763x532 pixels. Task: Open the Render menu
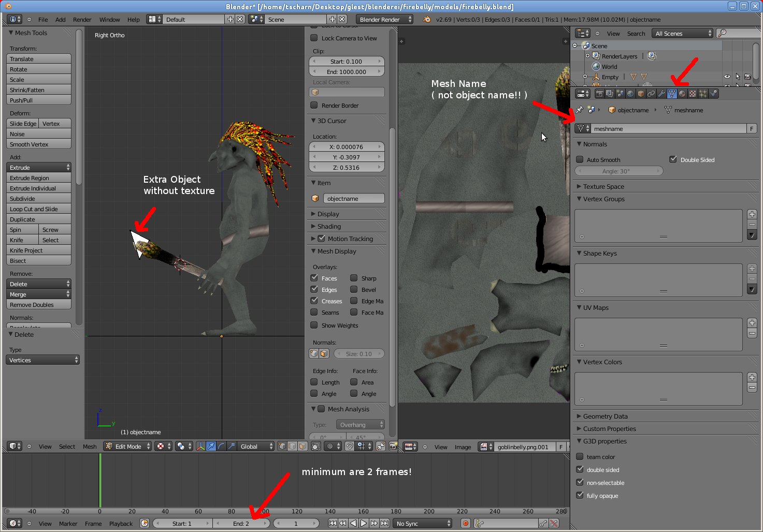82,19
